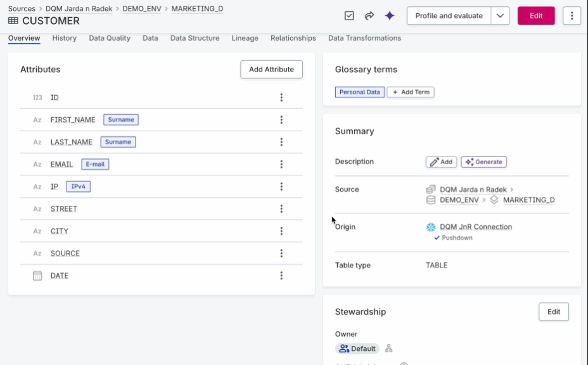
Task: Open the MARKETING_D breadcrumb link
Action: click(x=197, y=9)
